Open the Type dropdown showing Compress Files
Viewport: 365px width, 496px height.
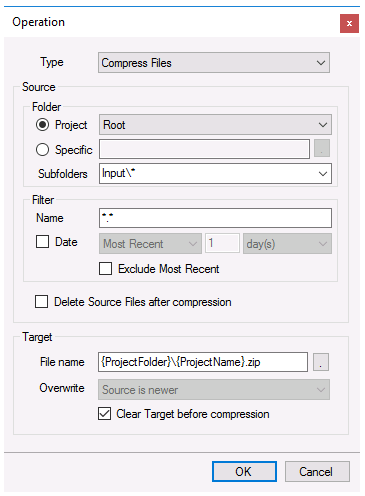(214, 62)
